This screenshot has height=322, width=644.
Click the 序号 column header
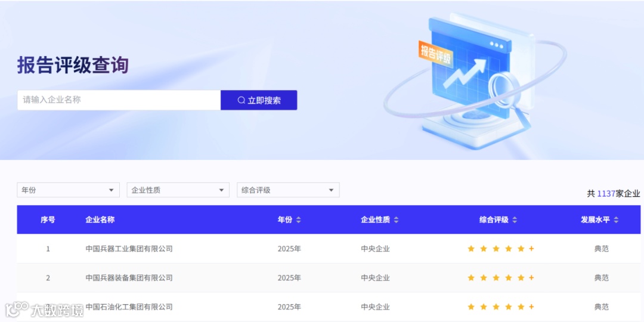(48, 219)
